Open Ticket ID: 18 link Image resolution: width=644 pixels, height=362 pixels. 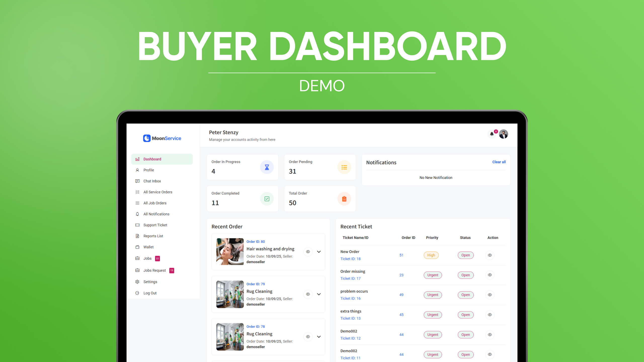point(350,259)
